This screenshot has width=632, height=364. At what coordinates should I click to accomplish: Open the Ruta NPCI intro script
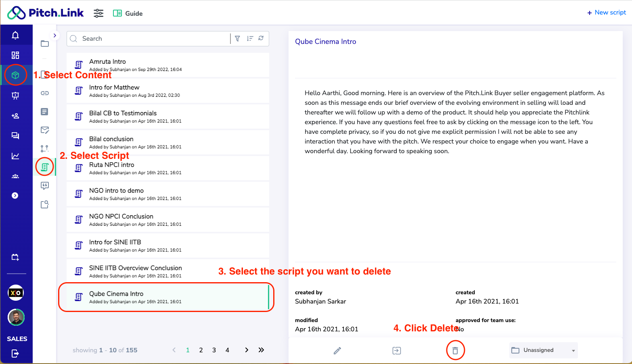click(x=168, y=168)
